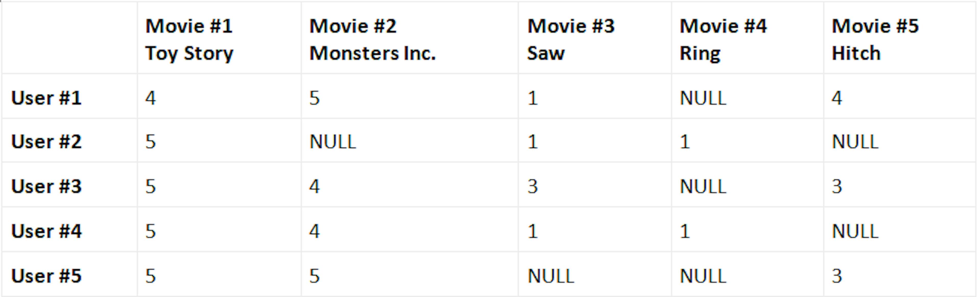Select the Movie #1 Toy Story header cell
The height and width of the screenshot is (297, 980).
click(x=219, y=38)
